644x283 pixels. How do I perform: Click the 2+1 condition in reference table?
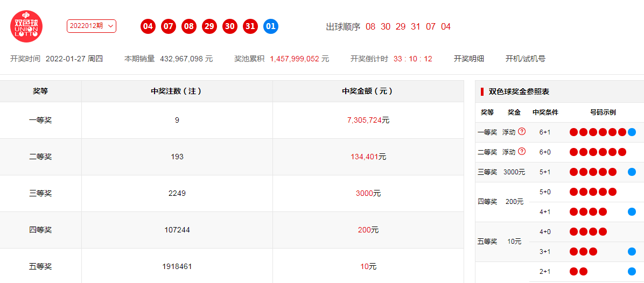click(545, 271)
